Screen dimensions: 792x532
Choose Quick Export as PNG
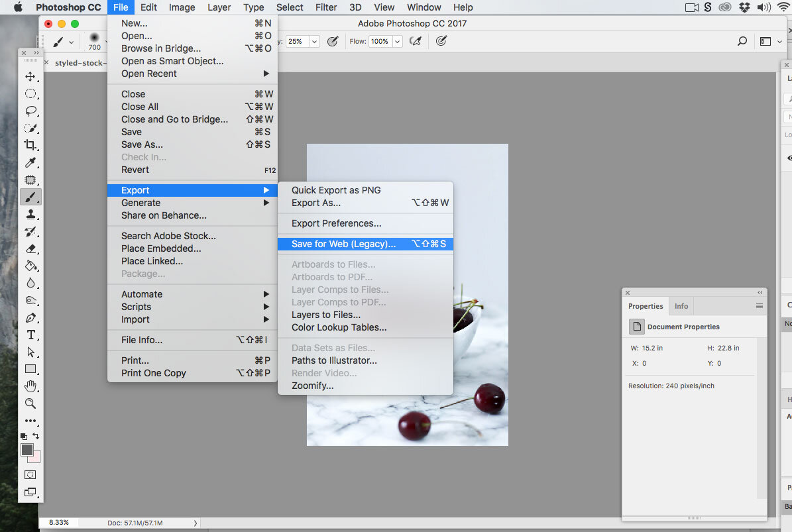point(365,190)
